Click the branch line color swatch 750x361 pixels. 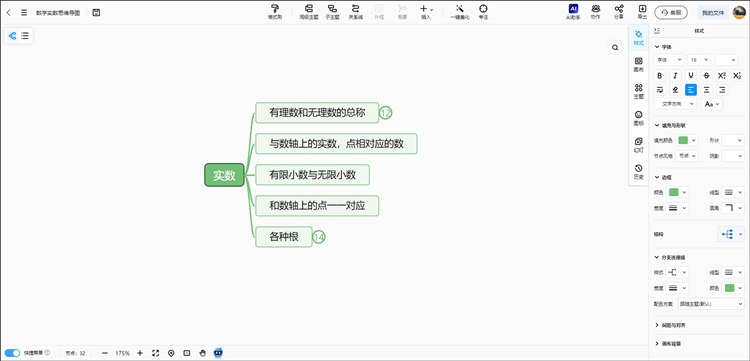tap(729, 288)
